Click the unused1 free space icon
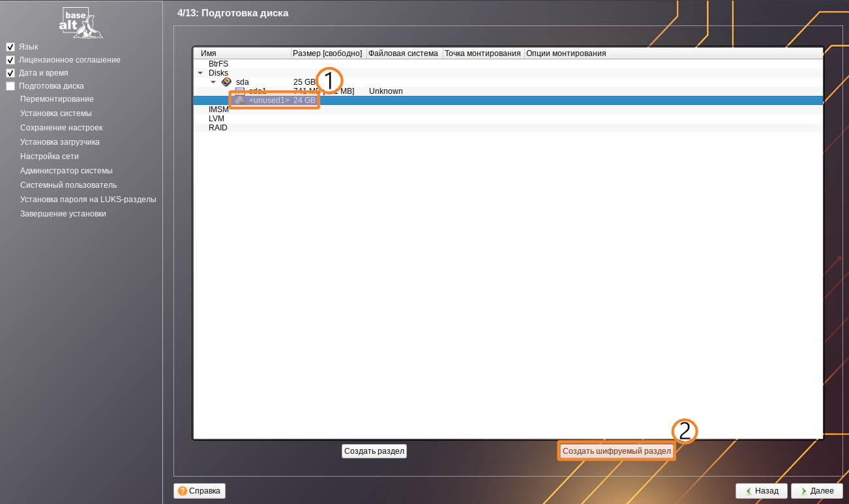 click(240, 100)
